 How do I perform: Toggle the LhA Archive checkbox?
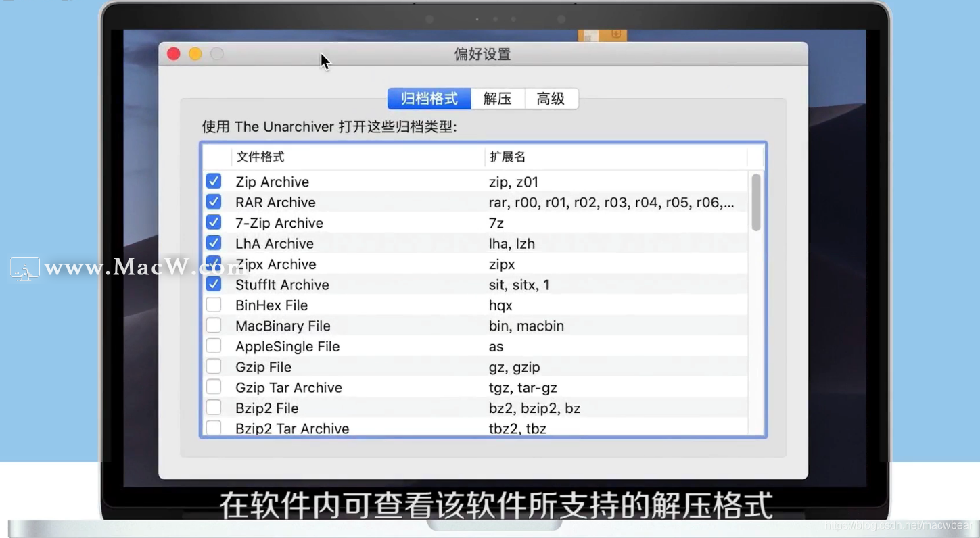214,243
